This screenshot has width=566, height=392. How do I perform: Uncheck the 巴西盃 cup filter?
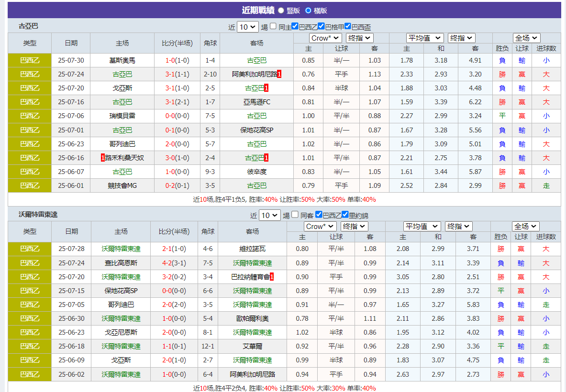(347, 26)
